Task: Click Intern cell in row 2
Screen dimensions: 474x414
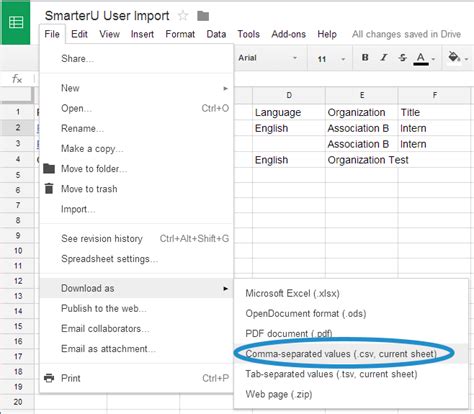Action: tap(435, 128)
